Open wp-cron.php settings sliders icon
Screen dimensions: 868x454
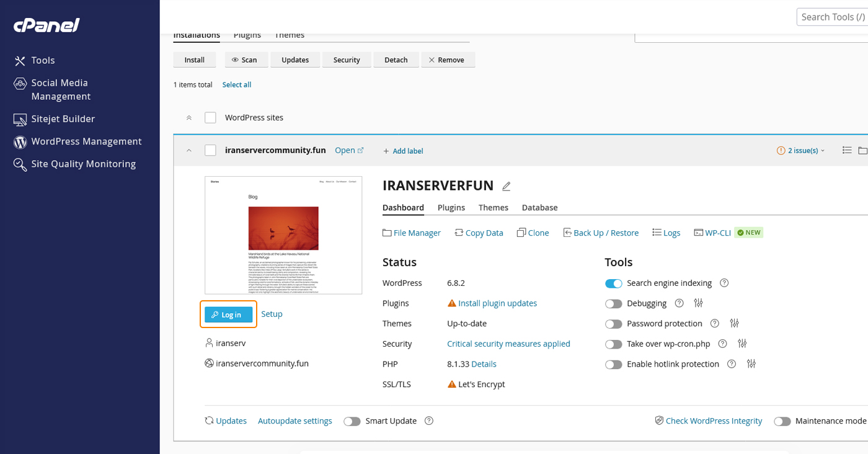pos(742,344)
